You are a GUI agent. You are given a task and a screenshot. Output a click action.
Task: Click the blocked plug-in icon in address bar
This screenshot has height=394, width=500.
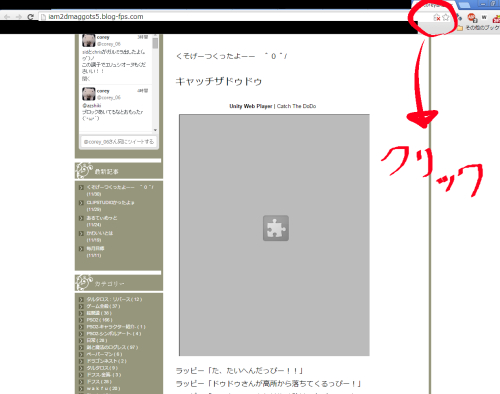pyautogui.click(x=436, y=17)
